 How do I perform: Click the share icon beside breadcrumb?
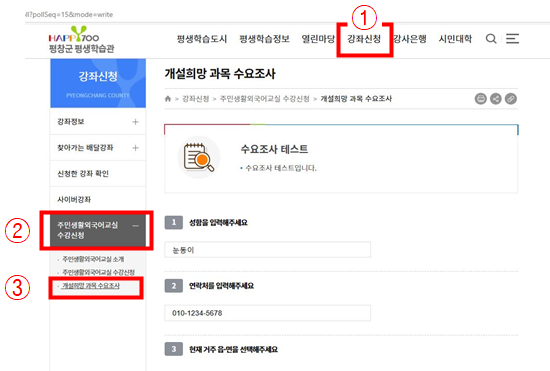click(x=496, y=99)
